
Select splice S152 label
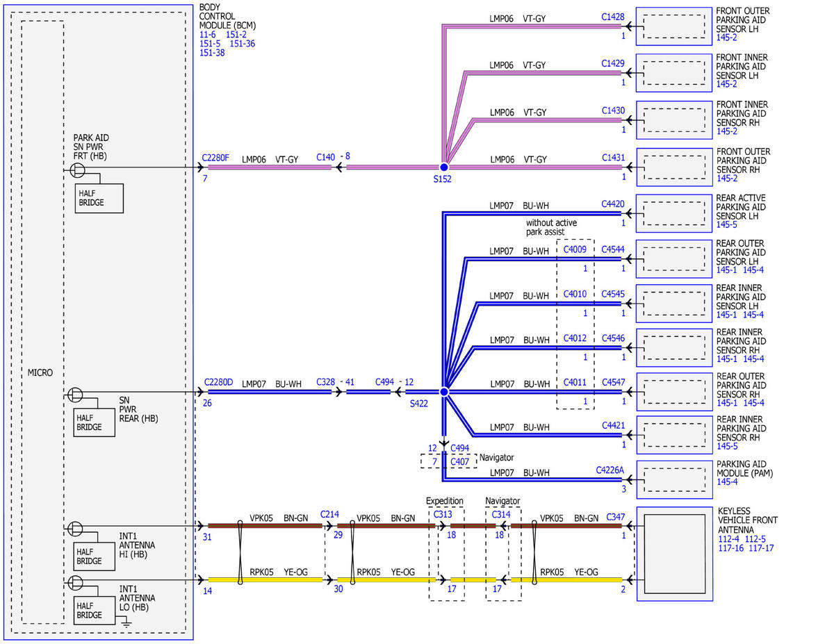point(442,179)
